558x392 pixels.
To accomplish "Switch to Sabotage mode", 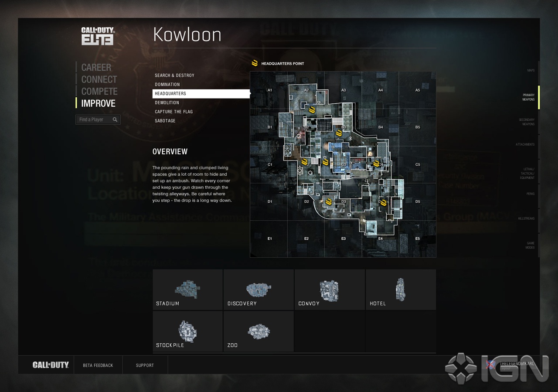I will [x=165, y=121].
